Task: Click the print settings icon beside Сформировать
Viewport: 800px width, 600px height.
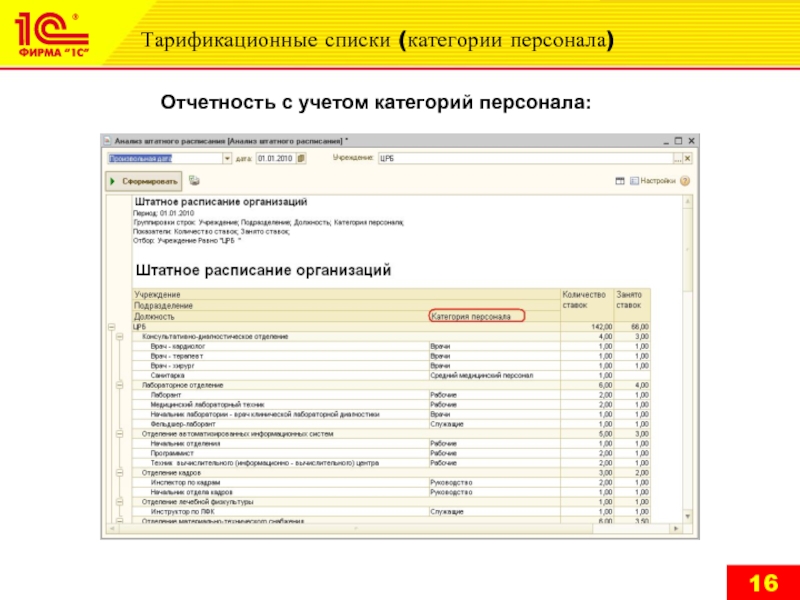Action: 195,181
